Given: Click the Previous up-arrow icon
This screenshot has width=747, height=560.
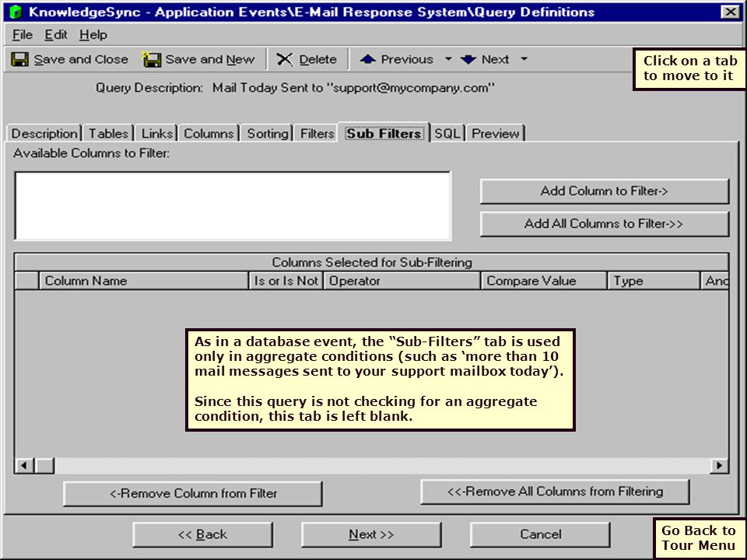Looking at the screenshot, I should (367, 59).
